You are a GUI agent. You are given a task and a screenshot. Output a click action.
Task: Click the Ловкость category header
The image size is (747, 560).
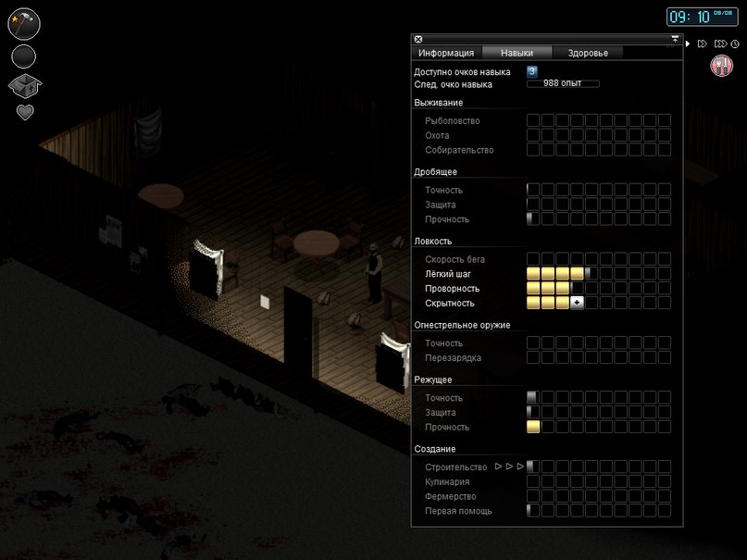coord(432,242)
